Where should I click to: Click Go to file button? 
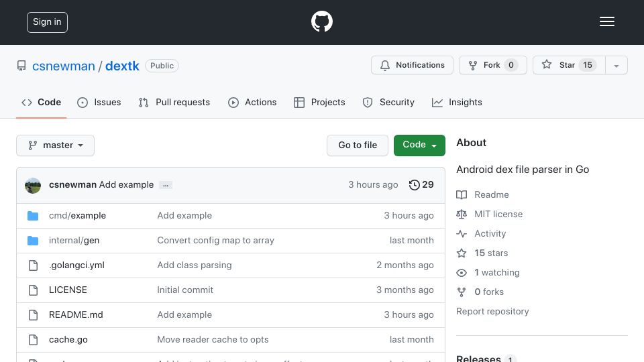358,145
